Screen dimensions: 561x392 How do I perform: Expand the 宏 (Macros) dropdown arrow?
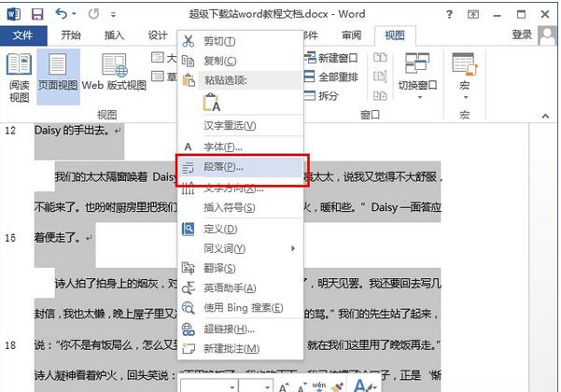466,97
